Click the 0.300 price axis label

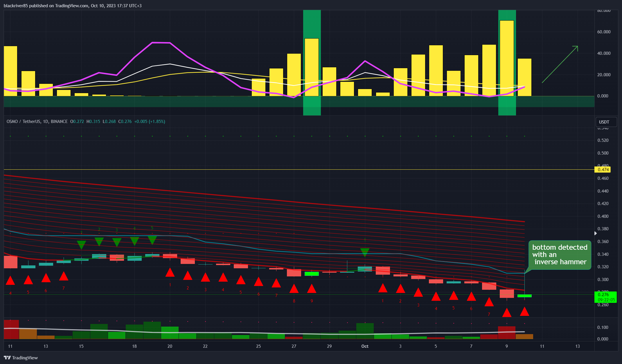[x=603, y=280]
